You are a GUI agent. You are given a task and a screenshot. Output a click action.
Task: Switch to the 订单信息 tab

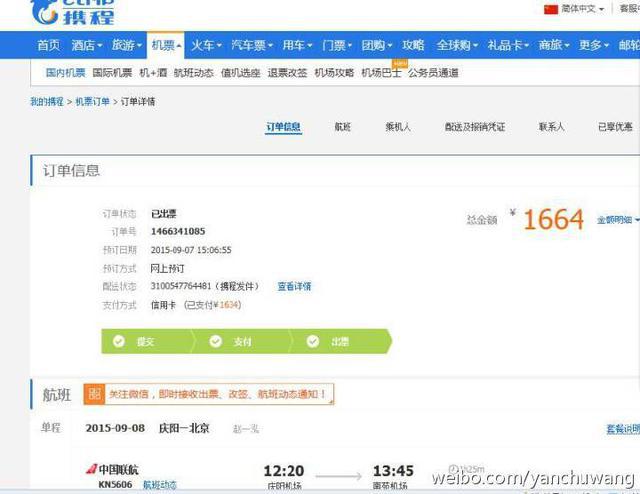point(284,127)
